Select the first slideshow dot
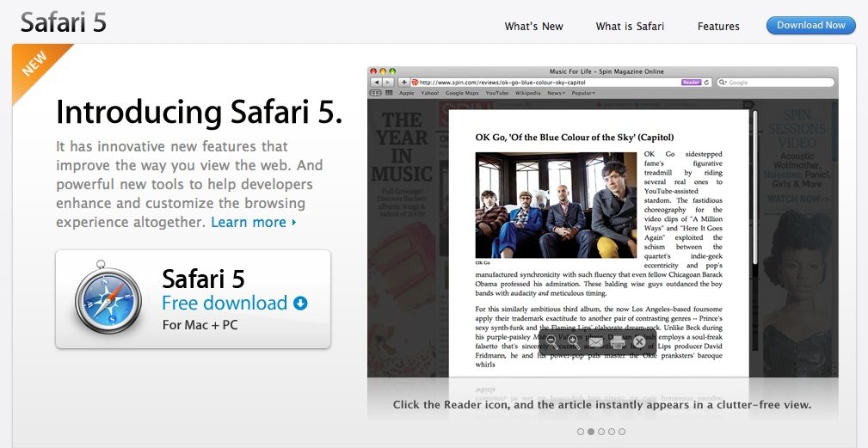The width and height of the screenshot is (868, 448). pos(580,432)
